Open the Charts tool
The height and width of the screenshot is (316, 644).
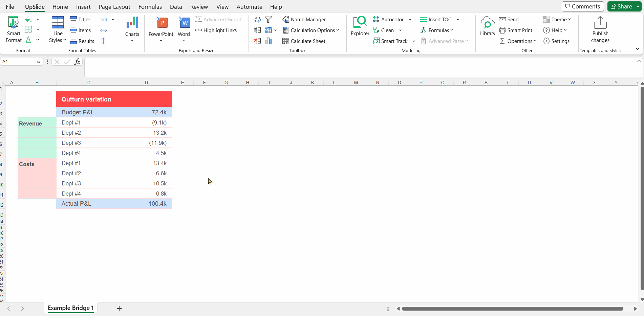132,29
